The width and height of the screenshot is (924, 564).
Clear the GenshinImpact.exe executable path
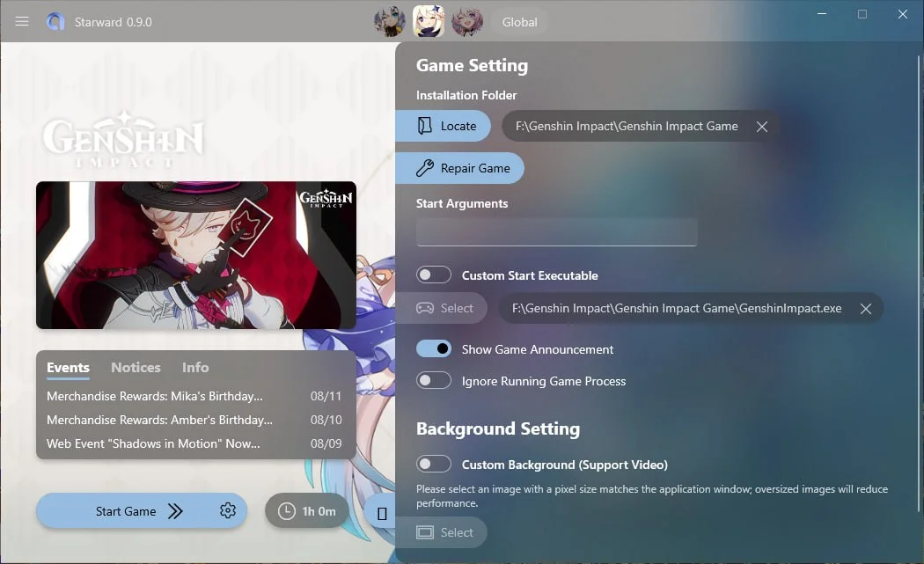point(866,309)
